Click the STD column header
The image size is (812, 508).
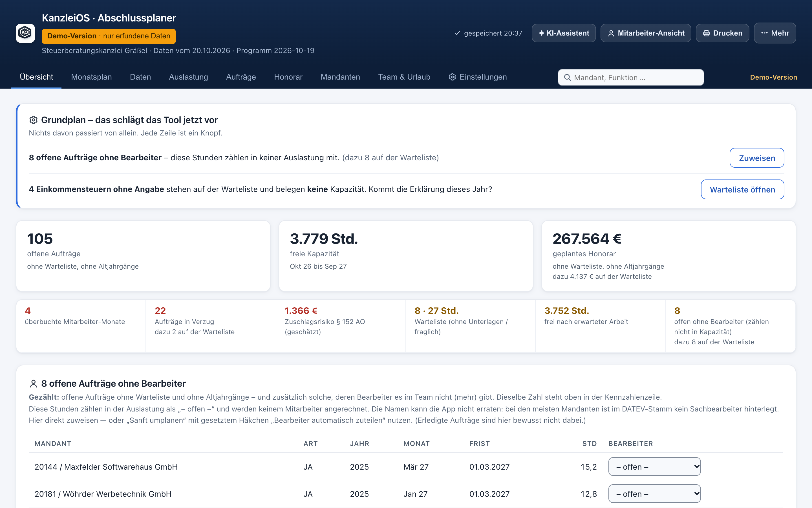[590, 443]
